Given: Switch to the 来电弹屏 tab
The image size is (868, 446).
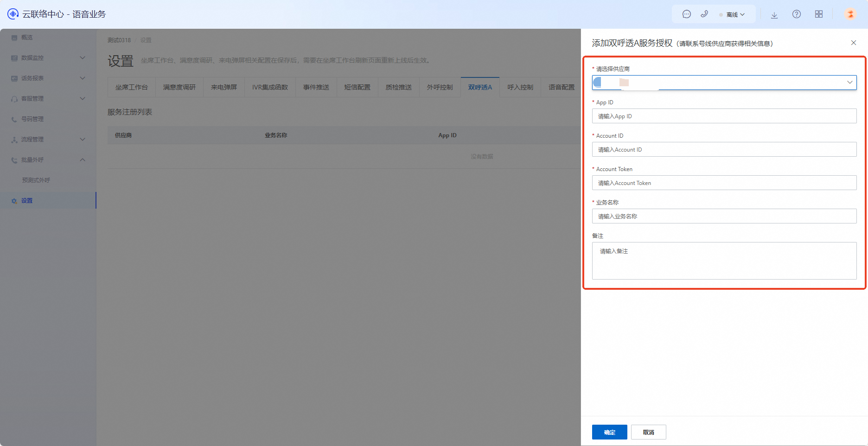Looking at the screenshot, I should [x=224, y=87].
